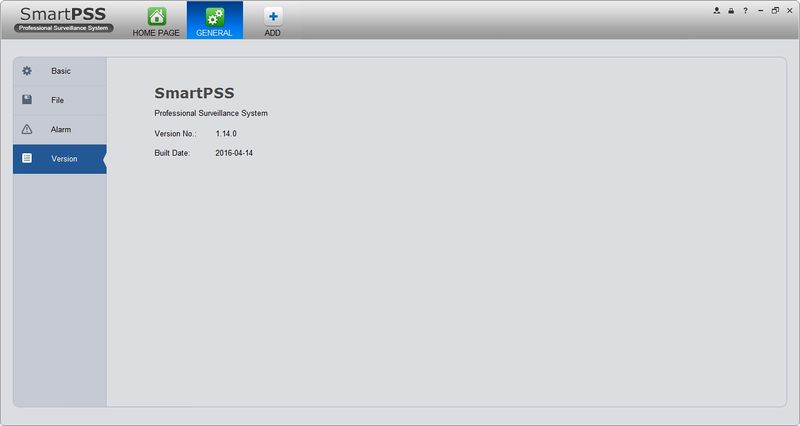Click the SmartPSS heading in the panel
Image resolution: width=800 pixels, height=426 pixels.
pos(194,93)
